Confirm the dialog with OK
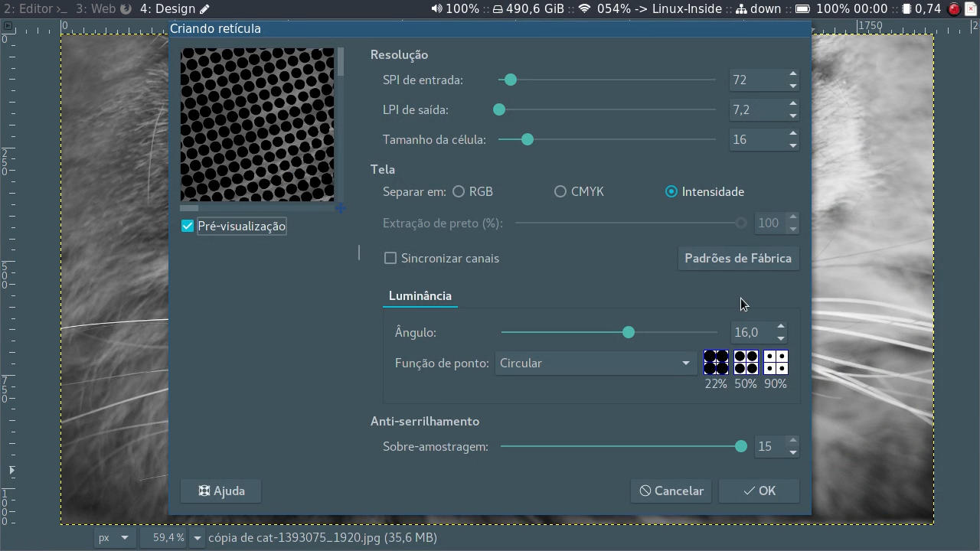Screen dimensions: 980x551 tap(759, 491)
